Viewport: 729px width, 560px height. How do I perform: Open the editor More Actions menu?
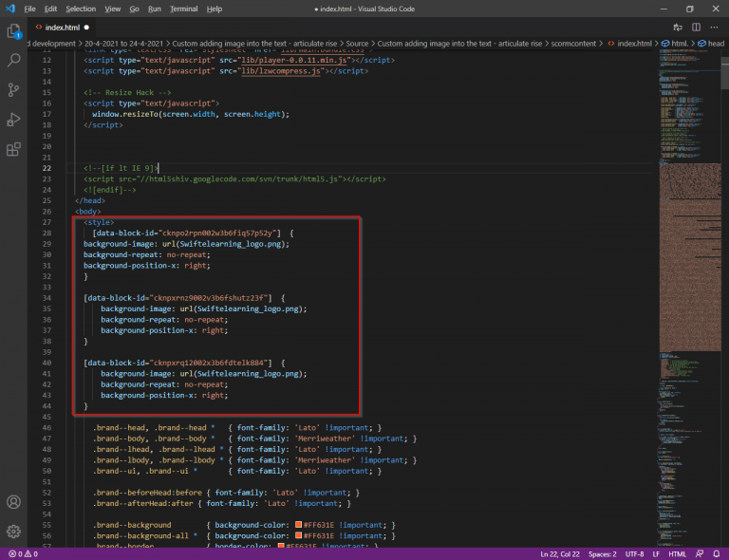click(x=713, y=28)
